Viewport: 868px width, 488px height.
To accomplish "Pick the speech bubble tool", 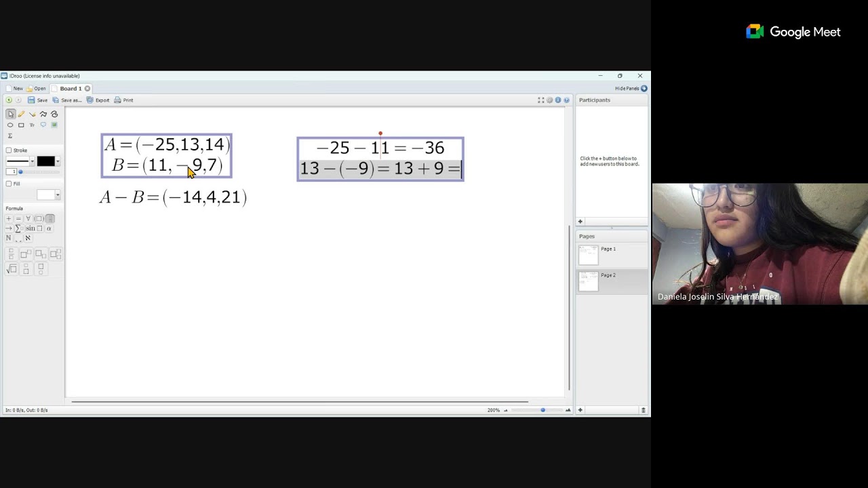I will pos(43,125).
